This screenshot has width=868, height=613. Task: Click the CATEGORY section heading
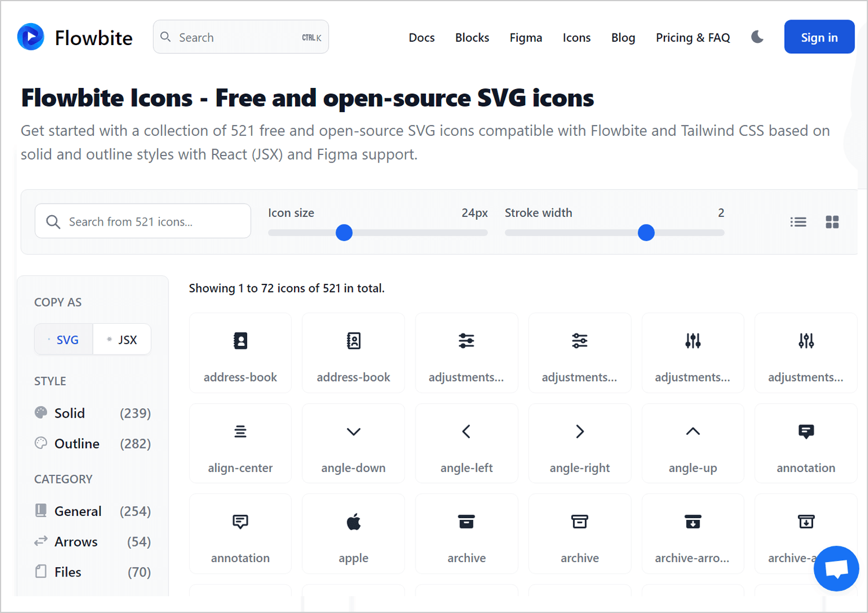coord(64,479)
